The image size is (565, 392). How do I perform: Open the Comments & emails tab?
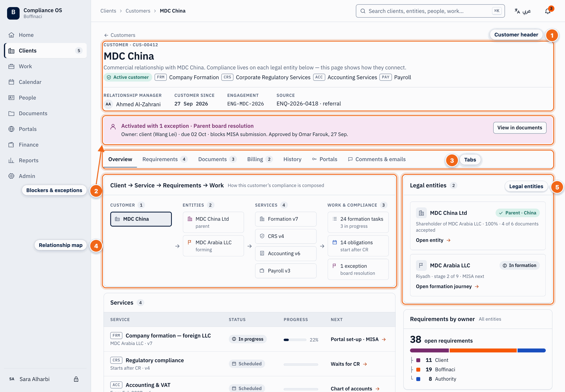pos(377,159)
